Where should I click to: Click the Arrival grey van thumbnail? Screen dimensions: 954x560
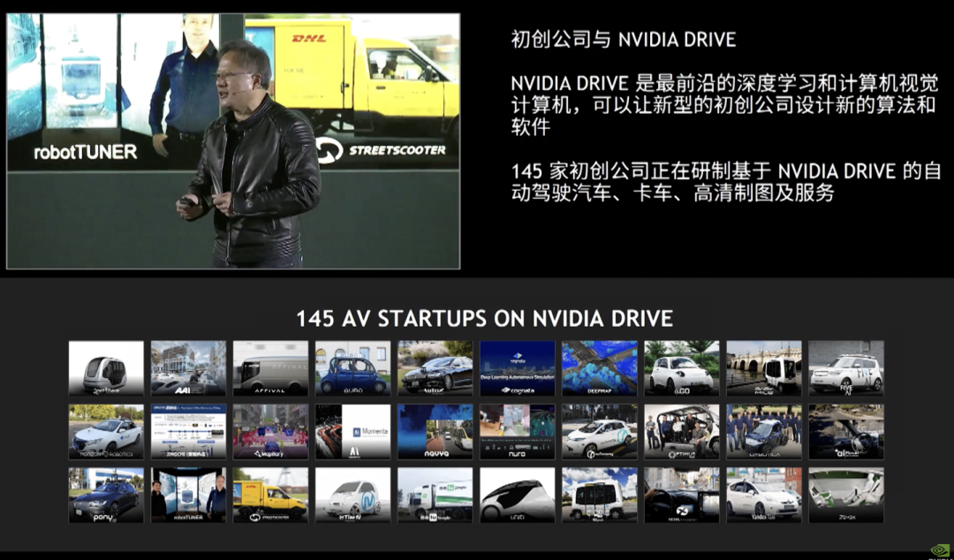pos(271,368)
